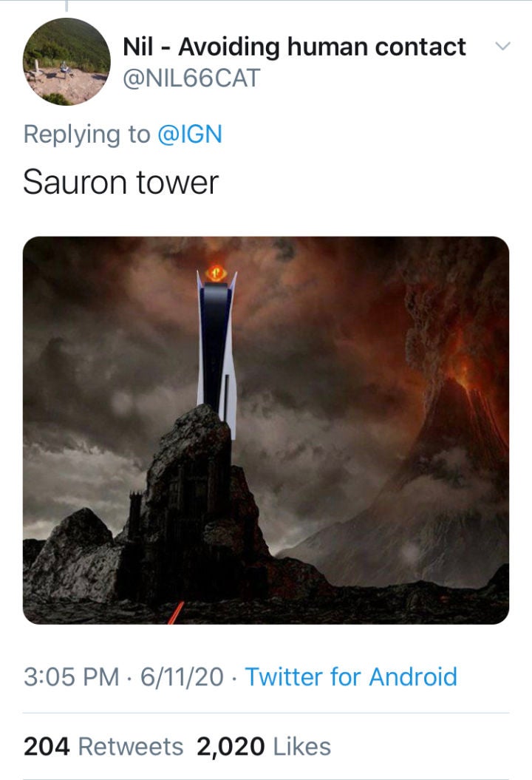Open the 3:05 PM timestamp
The height and width of the screenshot is (780, 532).
[x=71, y=677]
